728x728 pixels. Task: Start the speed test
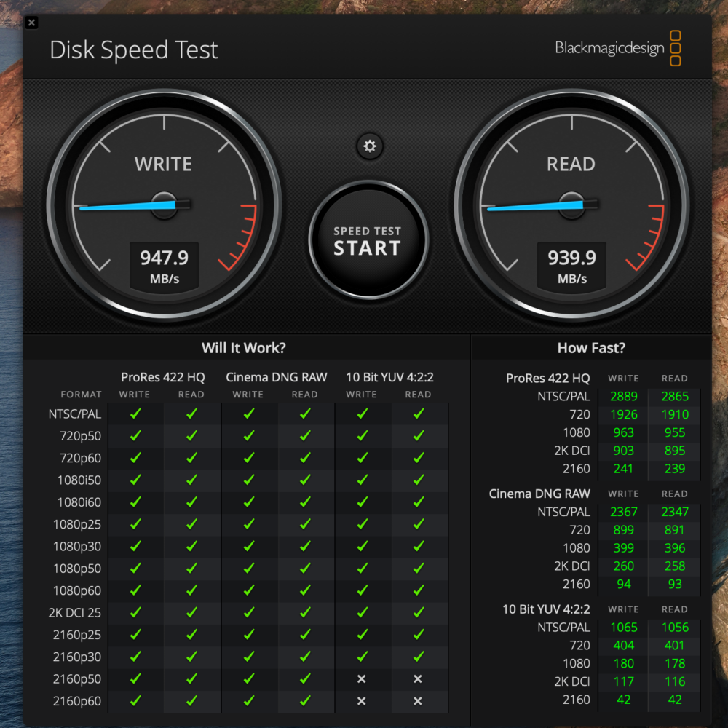[368, 240]
